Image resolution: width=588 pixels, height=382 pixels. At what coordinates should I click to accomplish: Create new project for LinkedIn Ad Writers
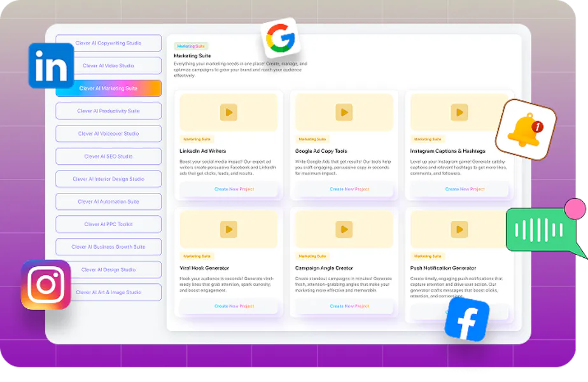point(228,189)
